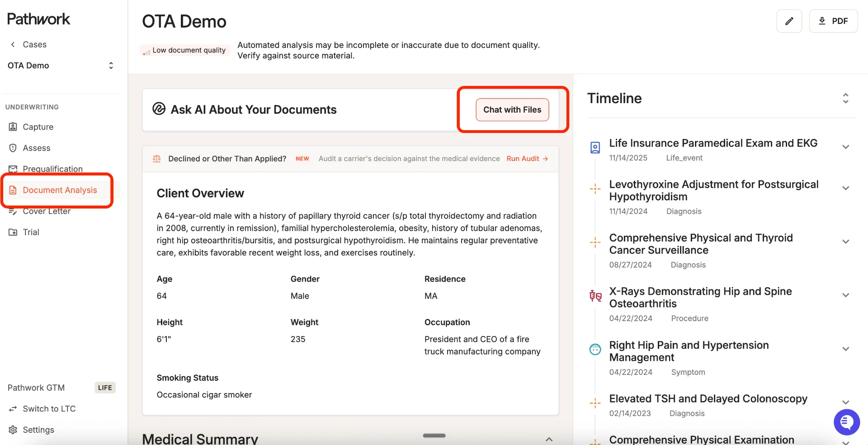Viewport: 868px width, 445px height.
Task: Click the LIFE badge
Action: point(105,388)
